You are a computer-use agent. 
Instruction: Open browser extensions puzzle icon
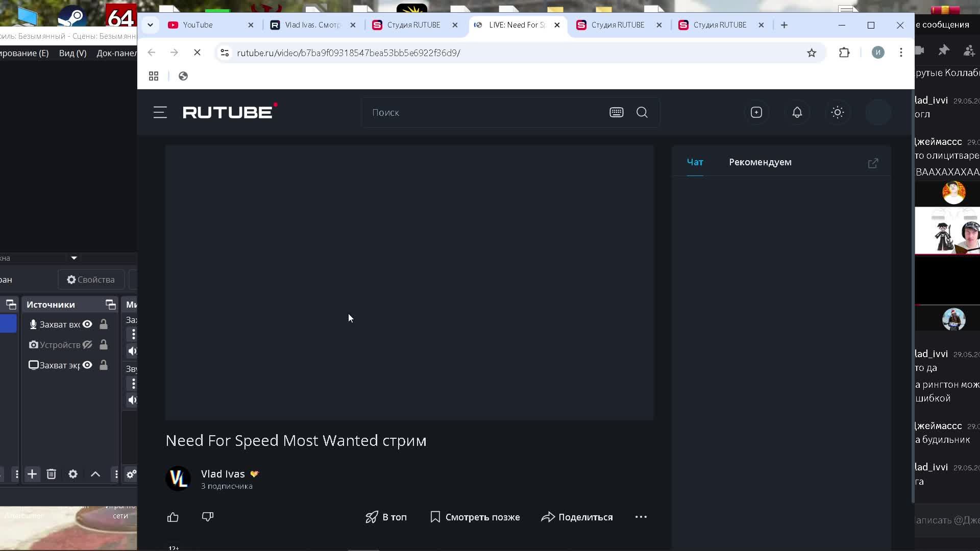pyautogui.click(x=844, y=53)
